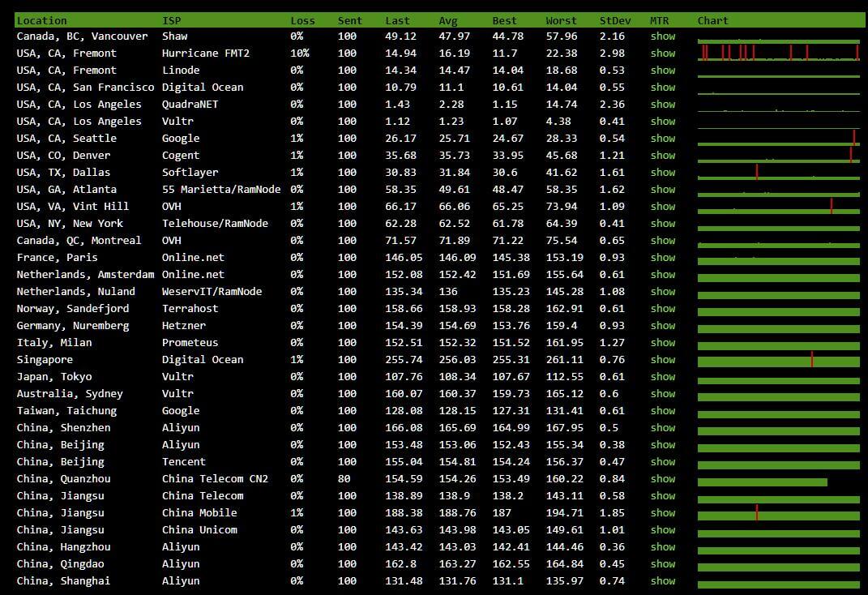Show MTR for Fremont Linode row
The image size is (868, 595).
click(663, 71)
